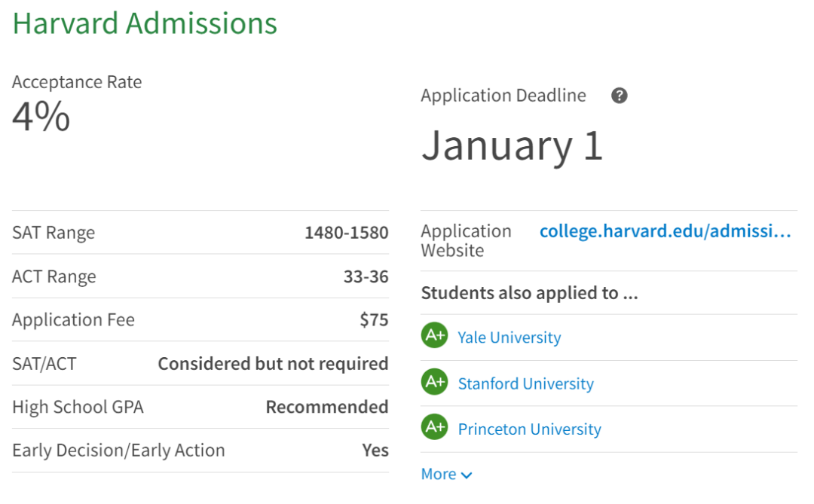Click the Considered but not required text

(x=273, y=364)
